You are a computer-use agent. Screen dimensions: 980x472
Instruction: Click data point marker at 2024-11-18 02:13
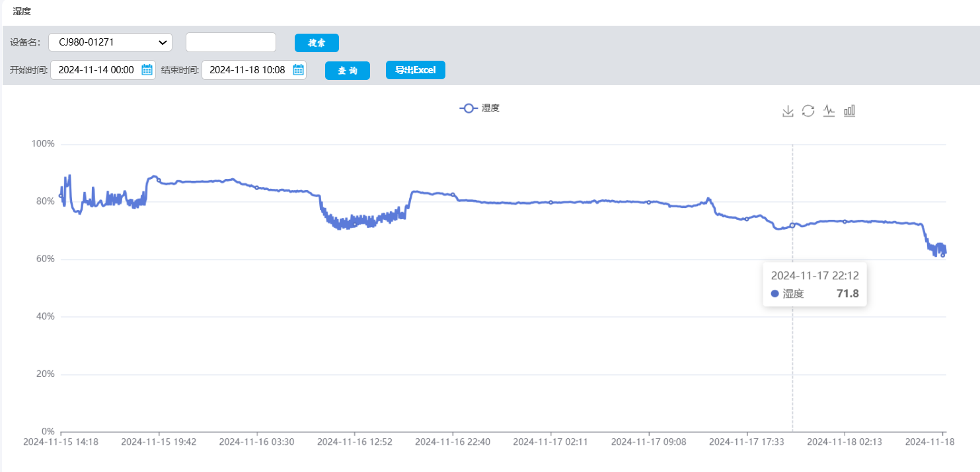click(x=845, y=221)
